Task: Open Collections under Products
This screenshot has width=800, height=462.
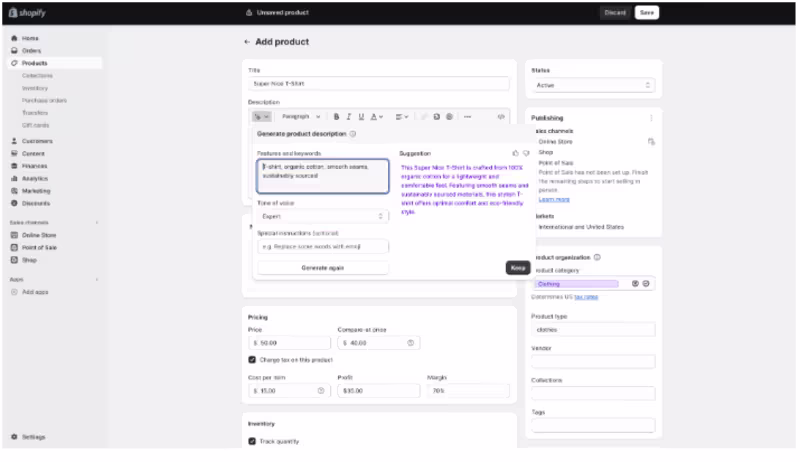Action: coord(37,75)
